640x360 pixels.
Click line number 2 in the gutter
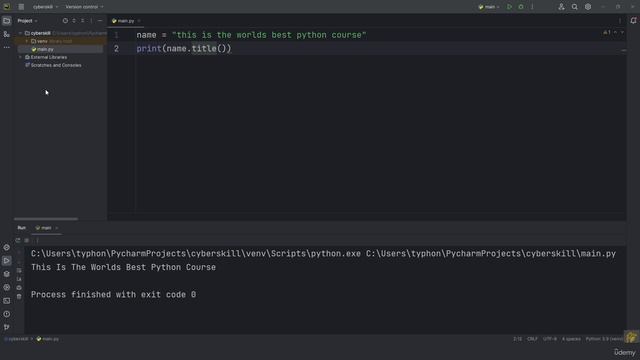click(x=116, y=49)
